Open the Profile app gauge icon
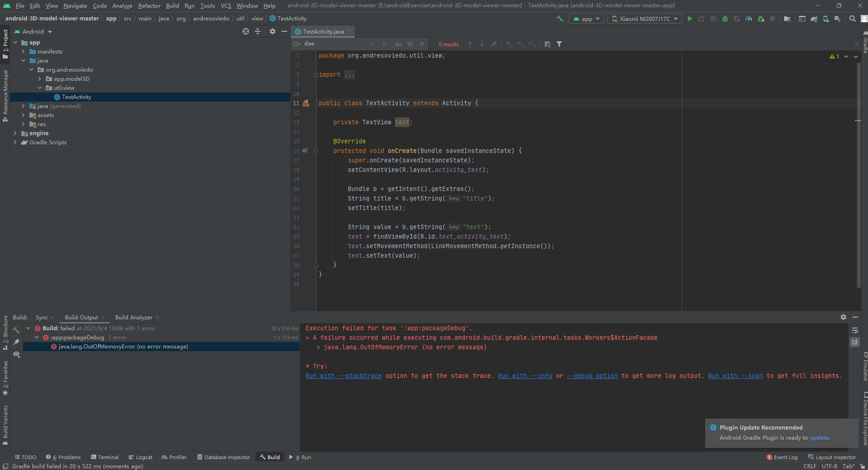The image size is (868, 470). coord(749,19)
